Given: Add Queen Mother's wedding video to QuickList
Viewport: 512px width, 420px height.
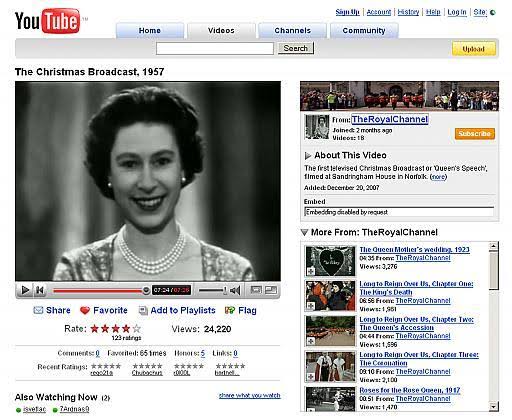Looking at the screenshot, I should [x=311, y=272].
